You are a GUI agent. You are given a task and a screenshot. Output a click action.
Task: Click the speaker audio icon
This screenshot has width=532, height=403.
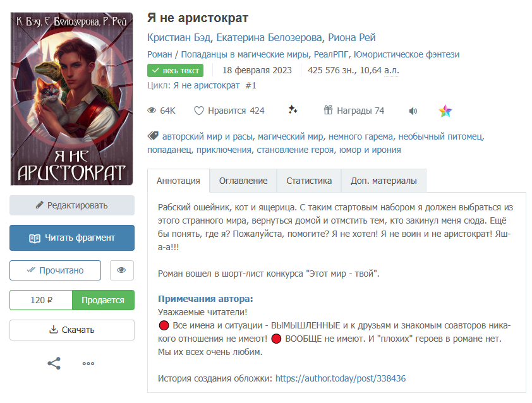click(x=413, y=111)
